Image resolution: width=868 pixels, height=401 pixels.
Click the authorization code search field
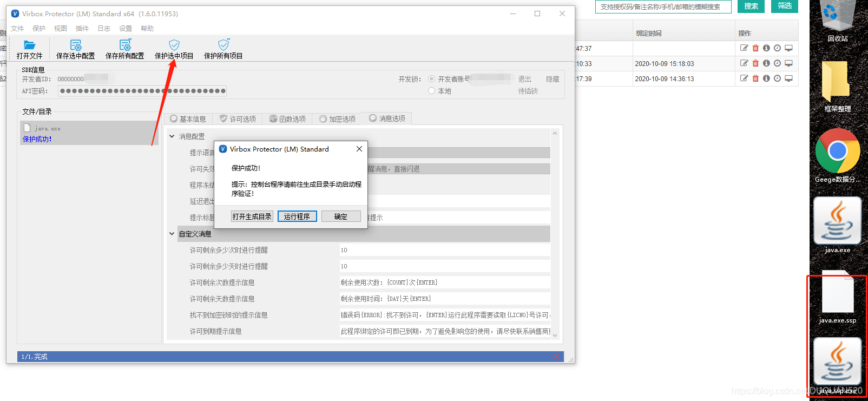(663, 6)
